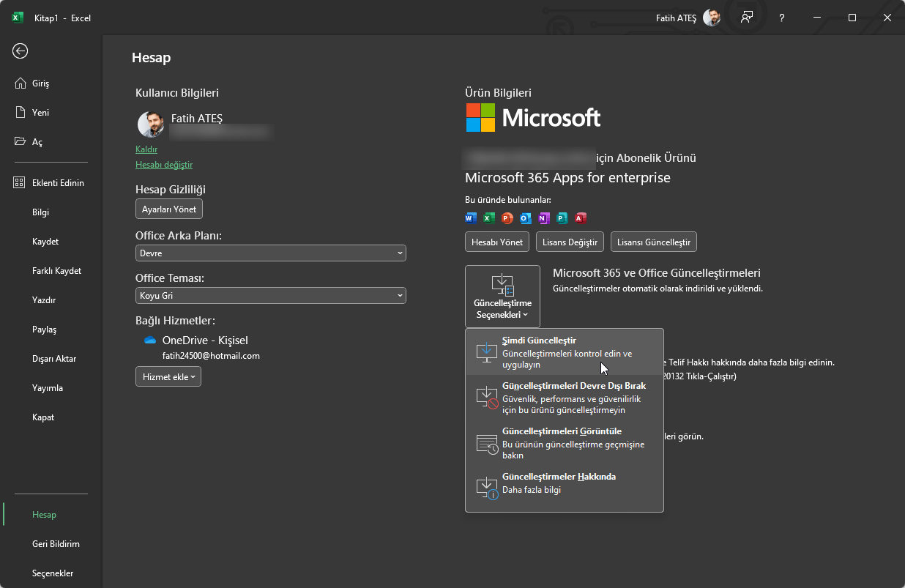The image size is (905, 588).
Task: Collapse the Güncelleştirme Seçenekleri menu button
Action: pyautogui.click(x=502, y=296)
